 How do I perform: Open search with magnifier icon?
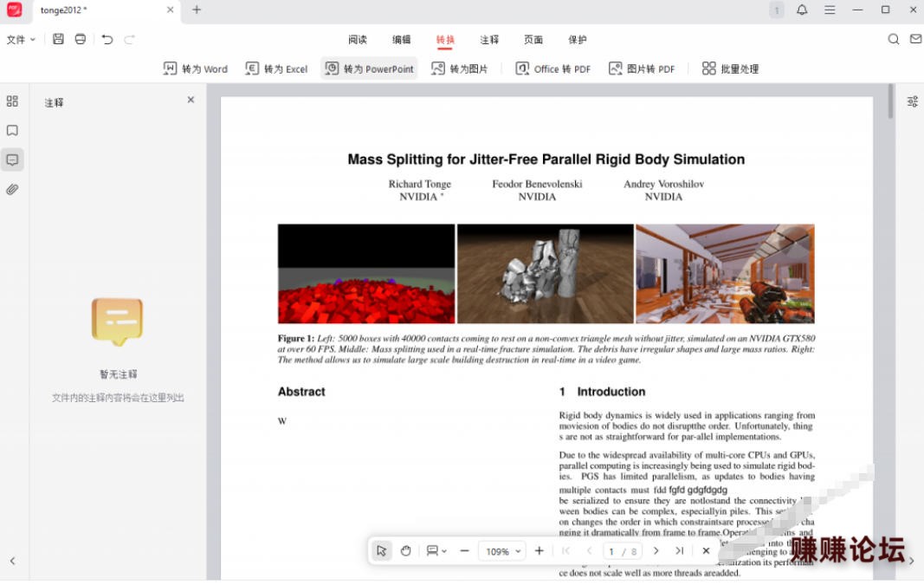(894, 39)
